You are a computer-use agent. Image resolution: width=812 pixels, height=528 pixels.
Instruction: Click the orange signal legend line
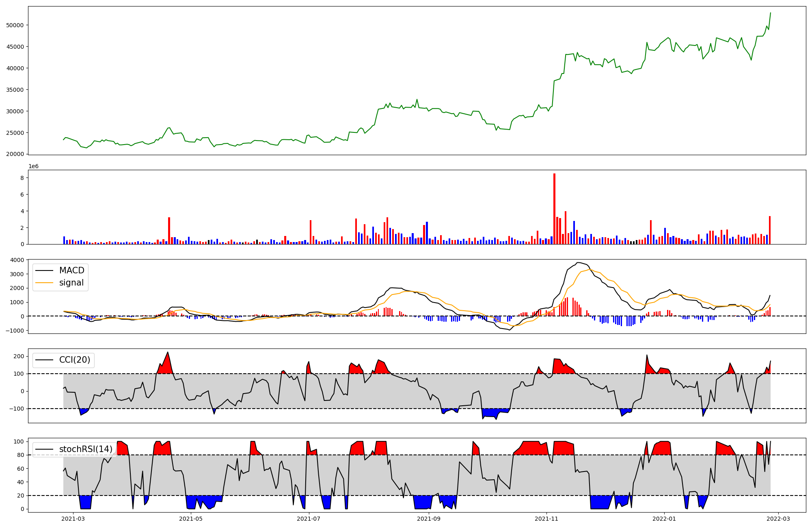[x=44, y=283]
